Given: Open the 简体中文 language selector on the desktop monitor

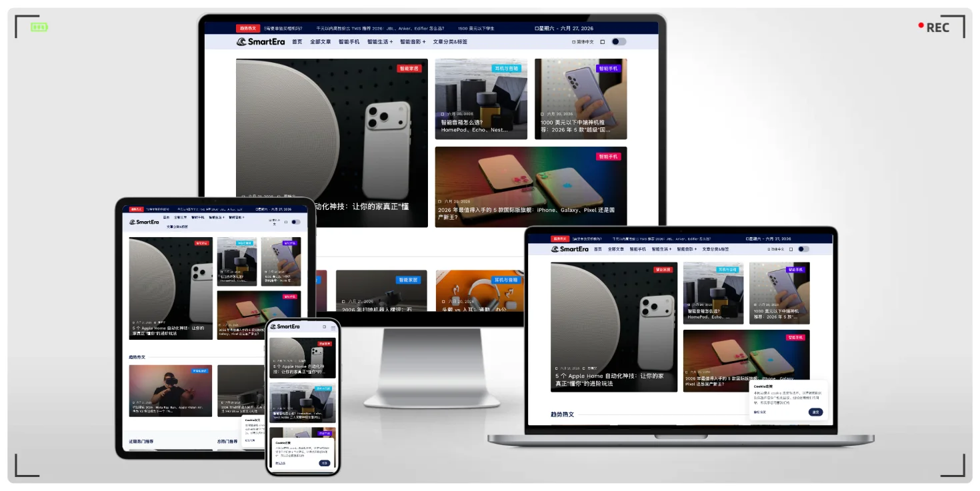Looking at the screenshot, I should point(583,42).
